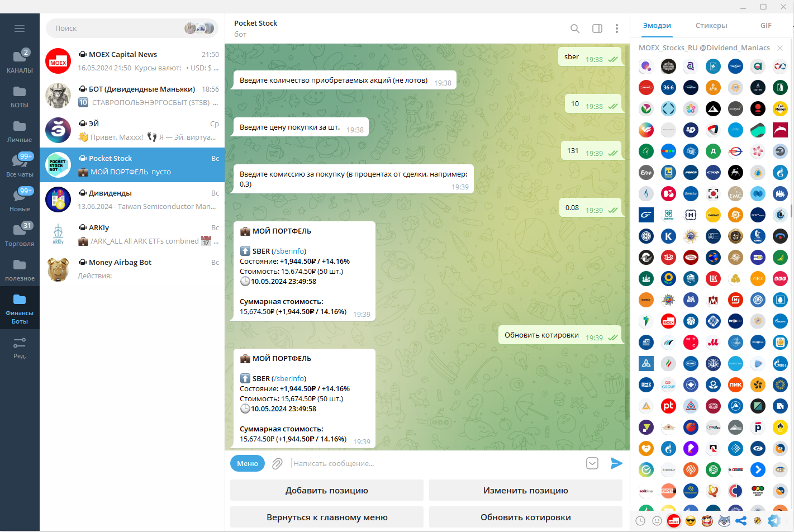
Task: Click the Добавить позицию keyboard button
Action: click(327, 490)
